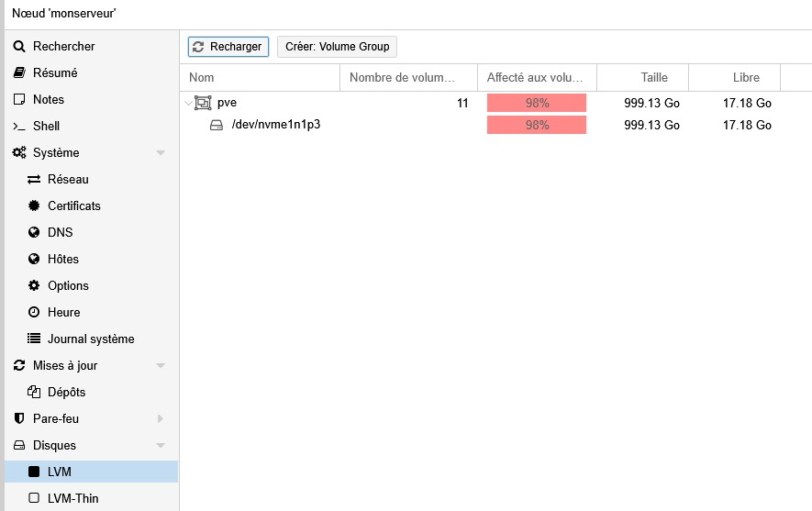This screenshot has height=511, width=812.
Task: Click the globe icon beside DNS
Action: click(x=34, y=233)
